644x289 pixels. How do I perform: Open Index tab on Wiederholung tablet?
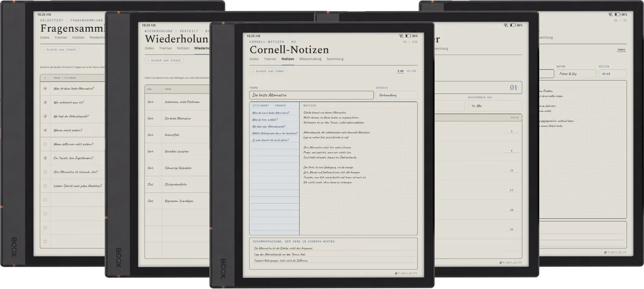coord(149,48)
